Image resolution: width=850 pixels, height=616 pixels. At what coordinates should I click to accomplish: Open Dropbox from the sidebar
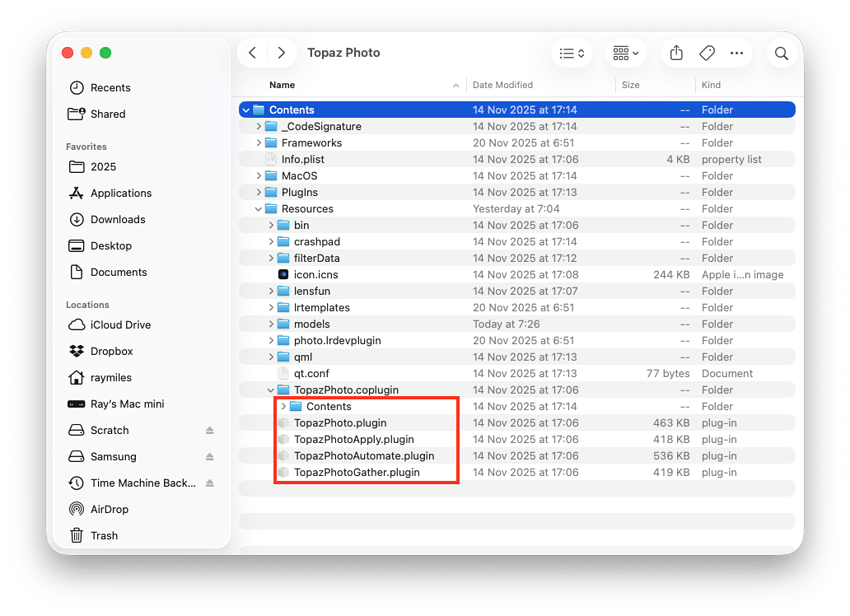(108, 351)
